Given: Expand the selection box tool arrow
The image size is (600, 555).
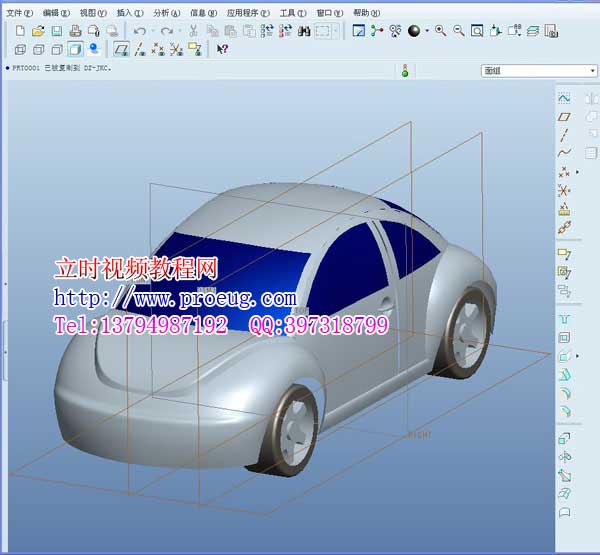Looking at the screenshot, I should click(336, 31).
